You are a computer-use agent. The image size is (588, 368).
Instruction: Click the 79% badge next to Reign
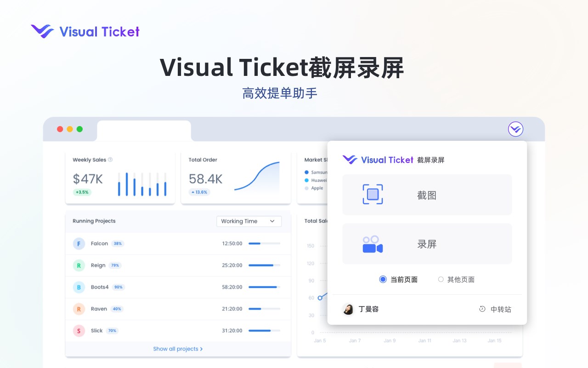pos(115,265)
